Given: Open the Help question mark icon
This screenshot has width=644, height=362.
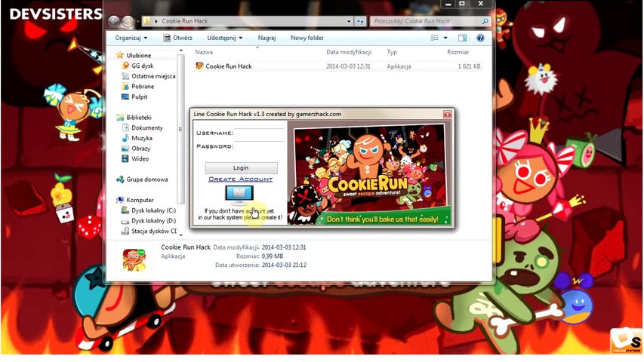Looking at the screenshot, I should (x=480, y=38).
